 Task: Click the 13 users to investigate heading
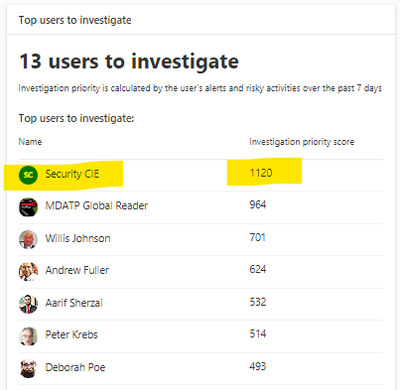pos(129,62)
